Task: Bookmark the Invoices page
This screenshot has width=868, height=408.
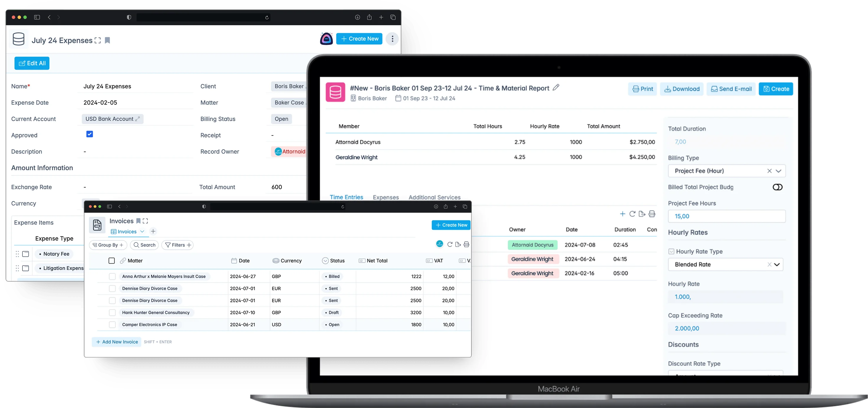Action: click(138, 221)
